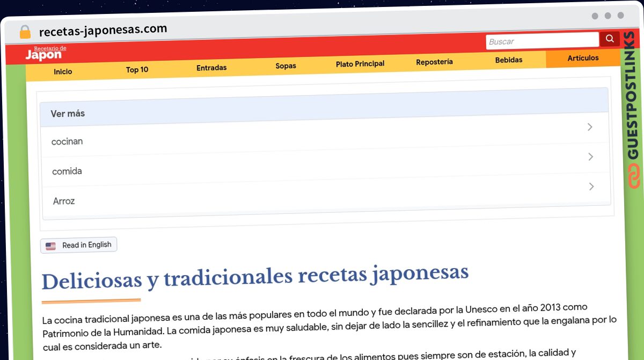Go to the Entradas section

[x=211, y=68]
